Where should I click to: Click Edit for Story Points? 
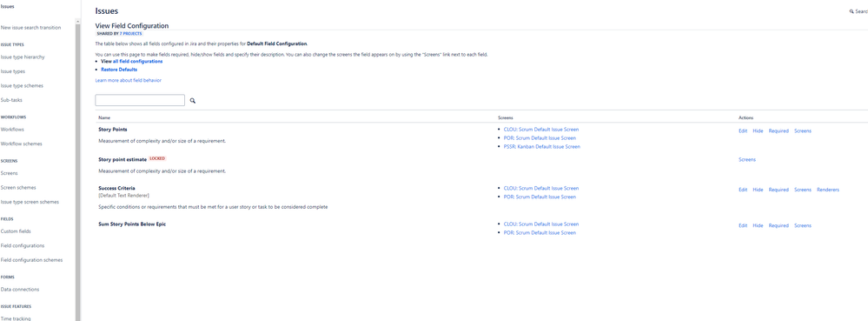click(743, 130)
